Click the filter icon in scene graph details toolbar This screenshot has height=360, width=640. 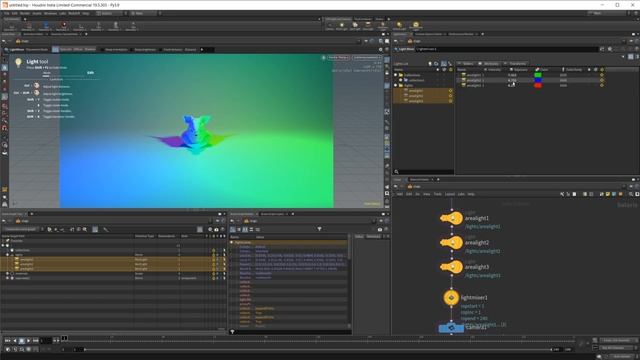pos(319,229)
